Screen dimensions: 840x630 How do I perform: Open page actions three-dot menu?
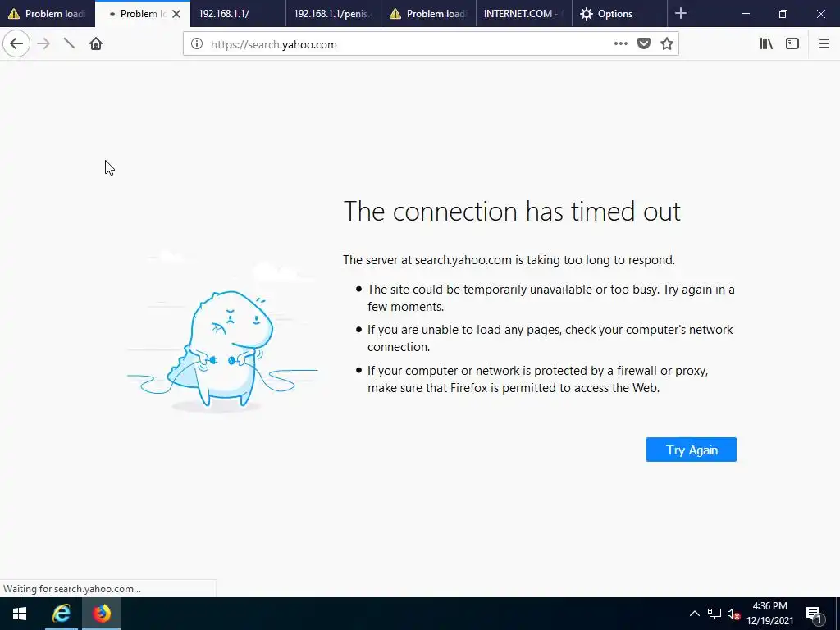point(620,44)
